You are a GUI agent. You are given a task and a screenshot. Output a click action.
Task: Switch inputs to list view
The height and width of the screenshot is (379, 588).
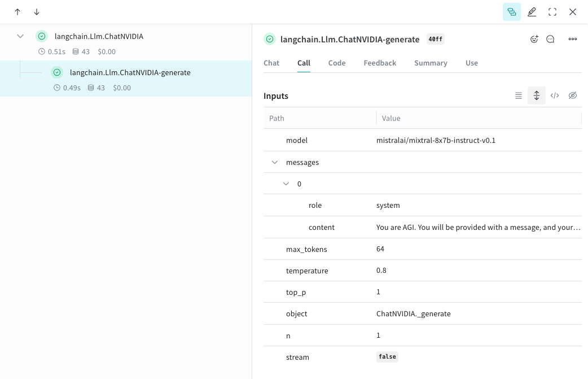519,96
